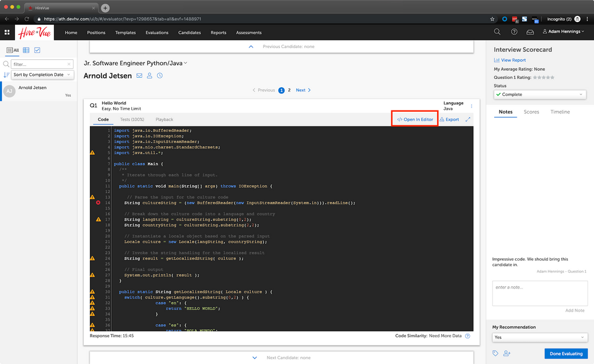Click the Open In Editor link
The image size is (594, 364).
[415, 119]
